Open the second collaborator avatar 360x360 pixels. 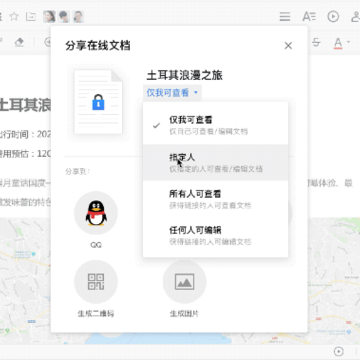click(x=64, y=16)
